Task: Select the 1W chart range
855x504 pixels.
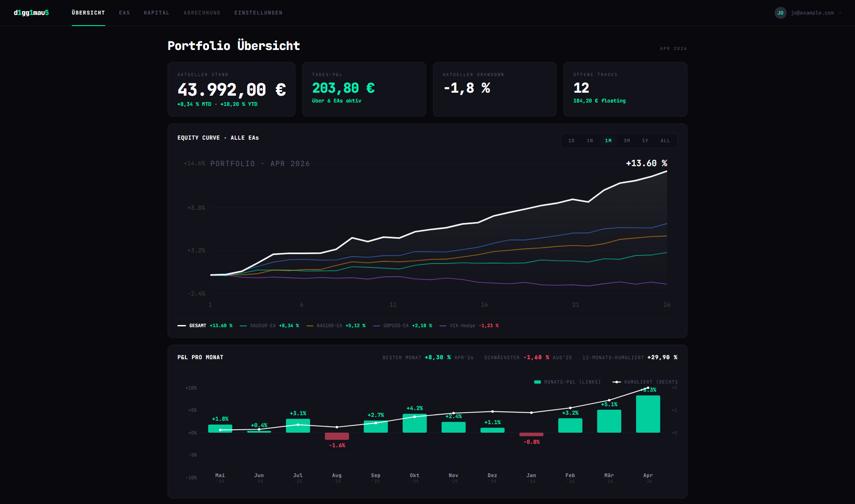Action: [590, 141]
